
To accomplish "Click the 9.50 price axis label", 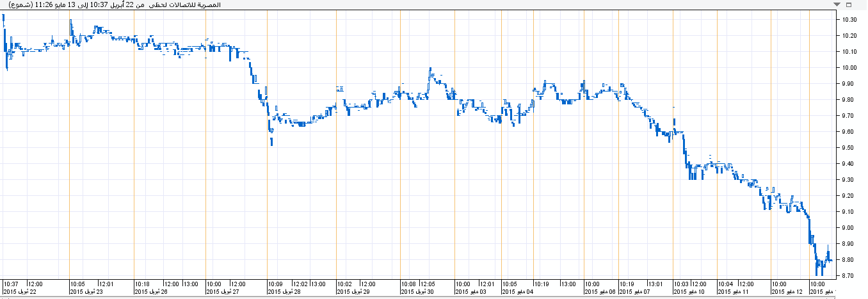I will point(849,148).
